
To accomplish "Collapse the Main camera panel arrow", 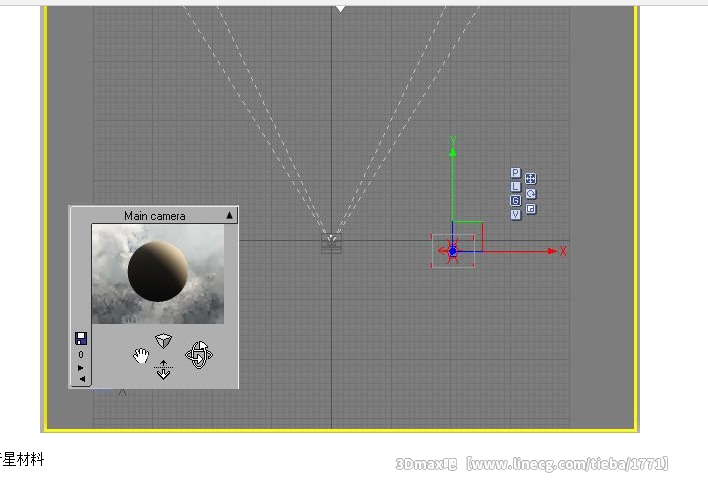I will pos(229,216).
